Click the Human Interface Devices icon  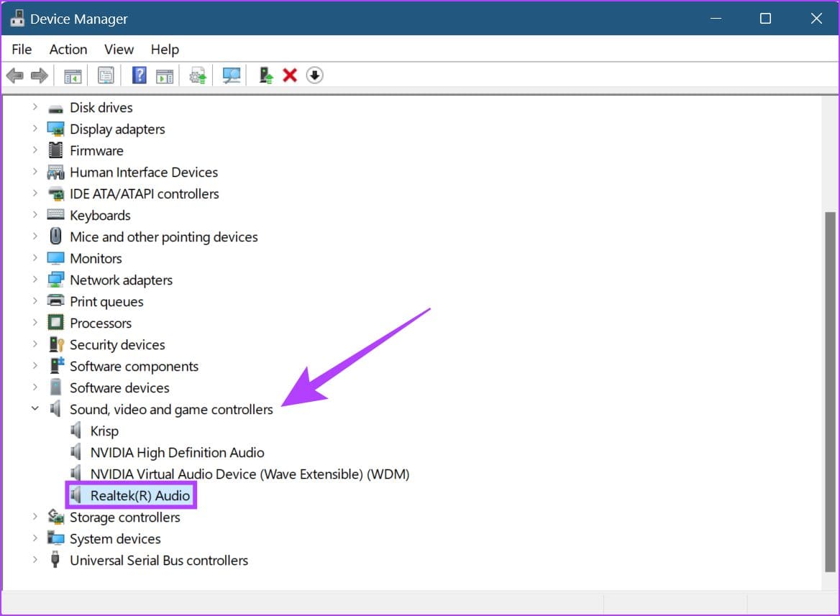(55, 172)
